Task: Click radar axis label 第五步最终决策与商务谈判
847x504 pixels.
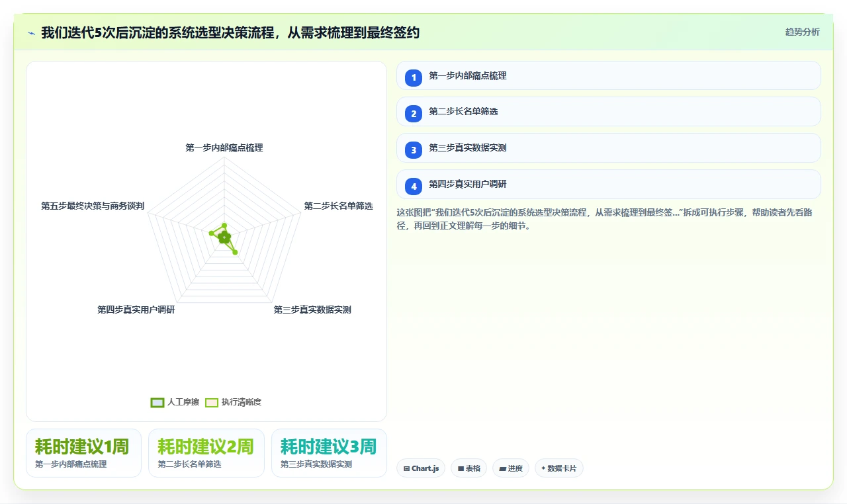Action: 93,206
